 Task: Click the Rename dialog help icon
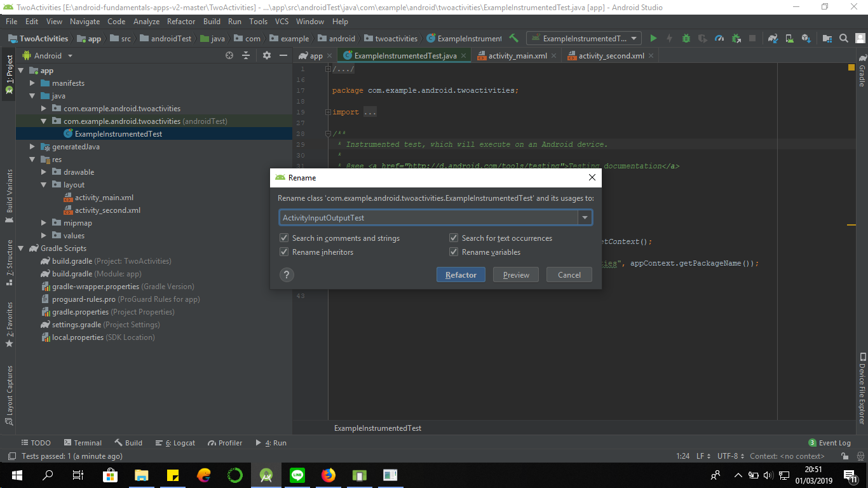pyautogui.click(x=287, y=274)
